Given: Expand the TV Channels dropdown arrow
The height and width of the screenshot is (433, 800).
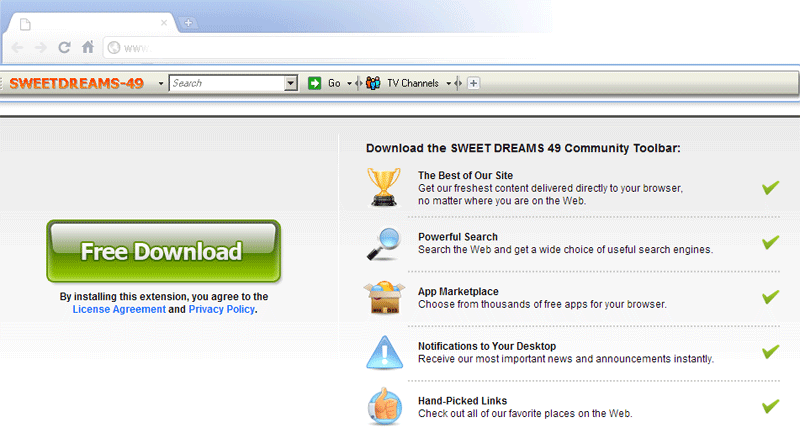Looking at the screenshot, I should coord(449,83).
